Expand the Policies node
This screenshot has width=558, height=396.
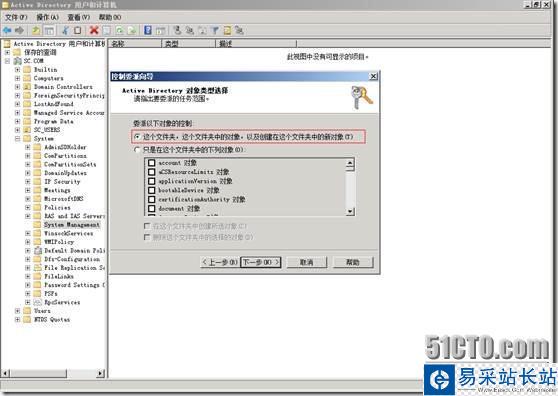tap(27, 207)
